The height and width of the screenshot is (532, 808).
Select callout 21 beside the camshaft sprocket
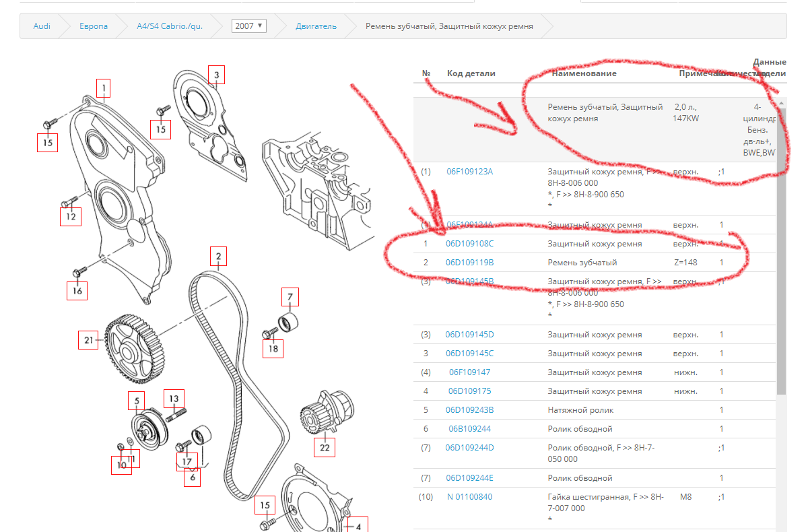tap(88, 341)
